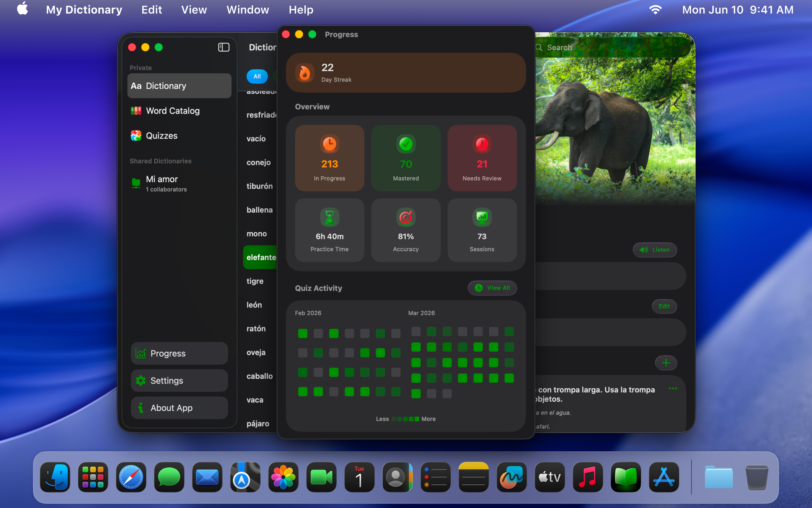Image resolution: width=812 pixels, height=508 pixels.
Task: Open Finder from the Dock
Action: point(55,477)
